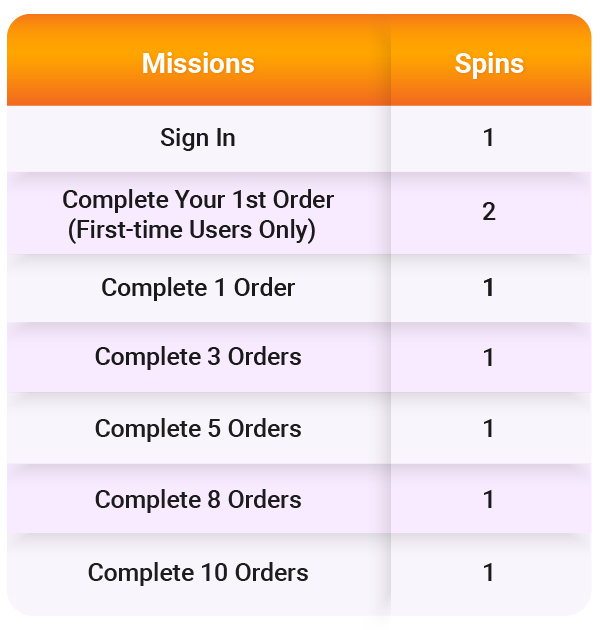Click the (First-time Users Only) note
This screenshot has width=600, height=630.
192,230
